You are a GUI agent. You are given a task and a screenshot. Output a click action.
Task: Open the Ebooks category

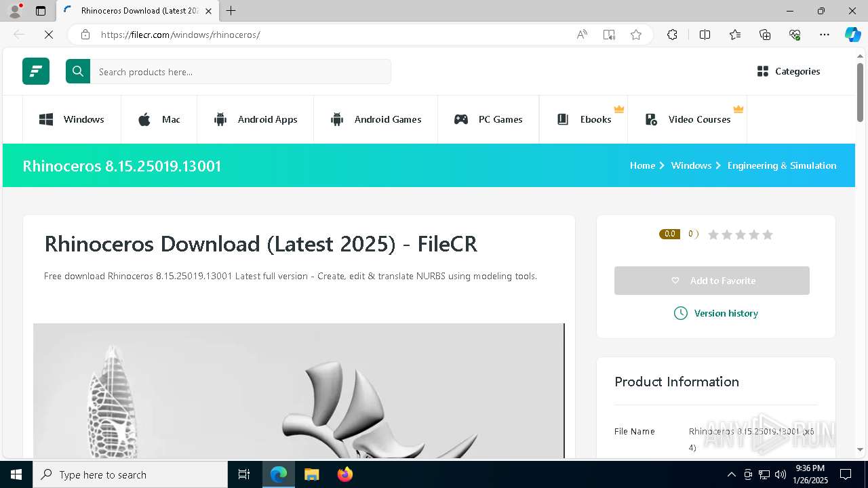coord(584,119)
